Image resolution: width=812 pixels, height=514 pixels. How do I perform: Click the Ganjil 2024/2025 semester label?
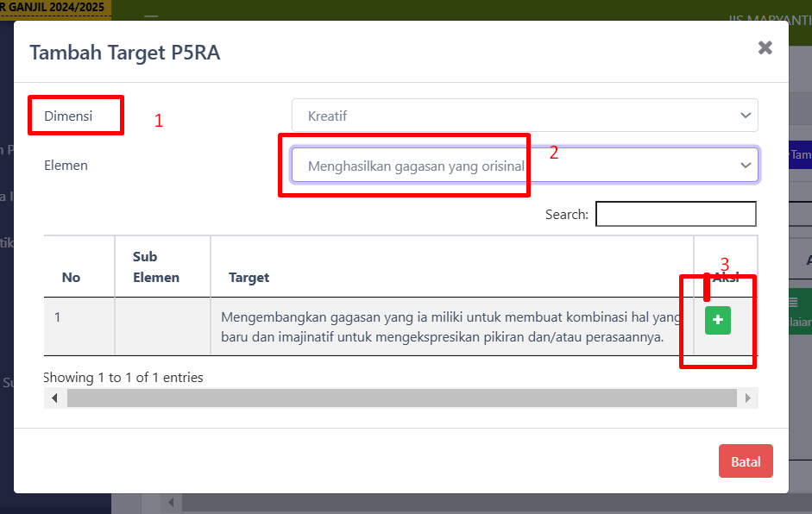54,8
